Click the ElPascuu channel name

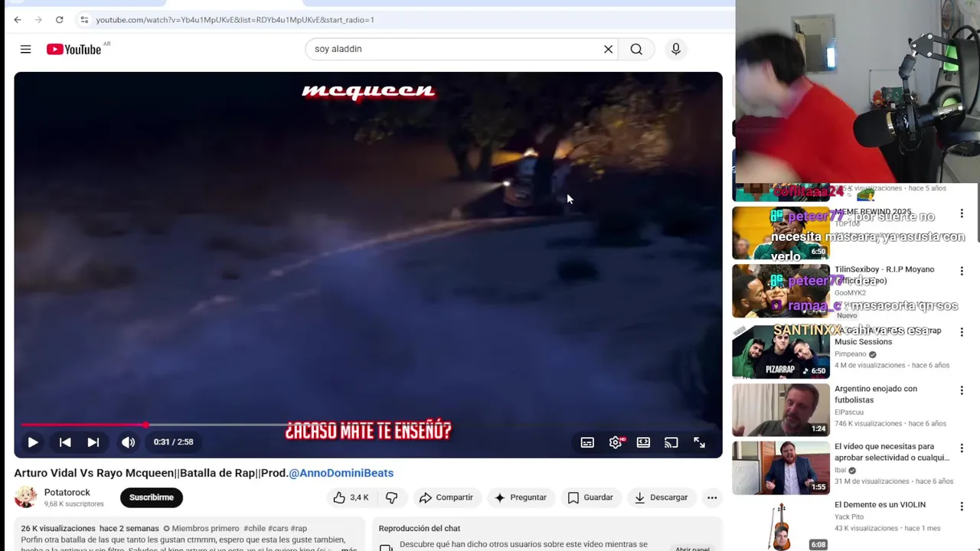point(850,412)
